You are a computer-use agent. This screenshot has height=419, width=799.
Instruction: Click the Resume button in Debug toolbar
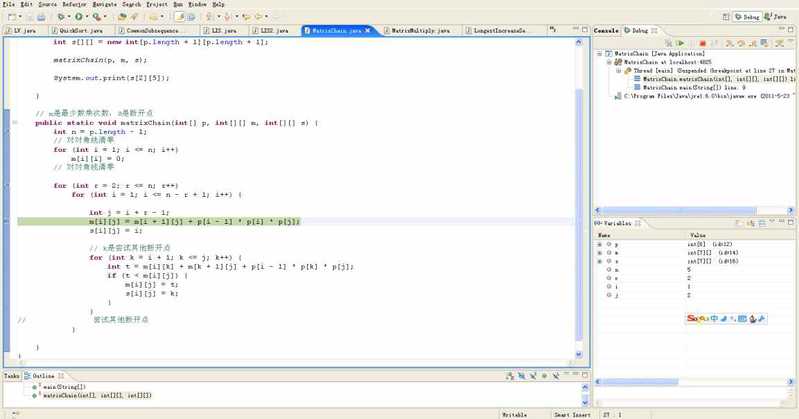tap(681, 43)
